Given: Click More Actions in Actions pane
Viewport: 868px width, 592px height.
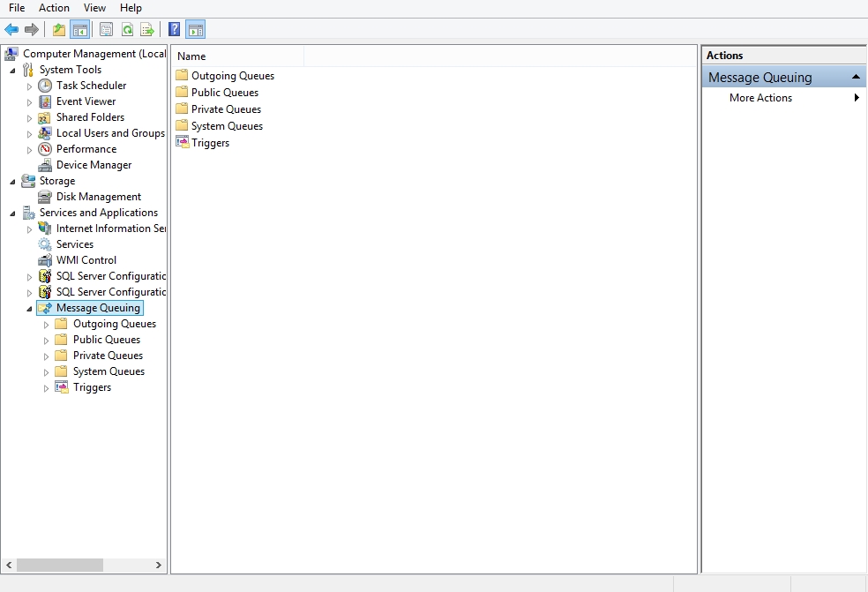Looking at the screenshot, I should click(760, 98).
